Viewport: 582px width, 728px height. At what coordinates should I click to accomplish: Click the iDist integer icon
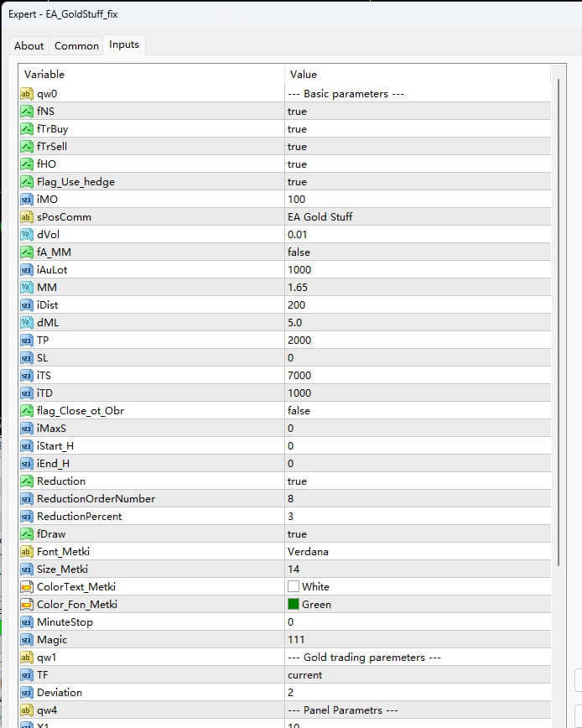pyautogui.click(x=27, y=305)
